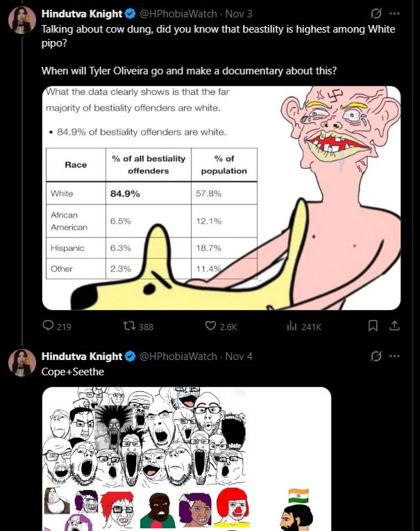420x531 pixels.
Task: Expand more options on Nov 4 tweet
Action: (x=394, y=357)
